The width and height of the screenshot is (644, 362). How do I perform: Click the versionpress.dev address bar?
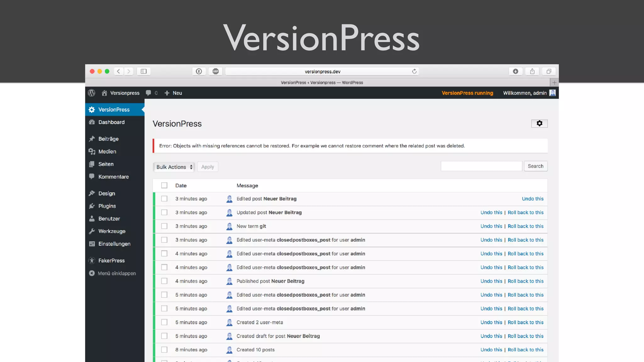[322, 71]
